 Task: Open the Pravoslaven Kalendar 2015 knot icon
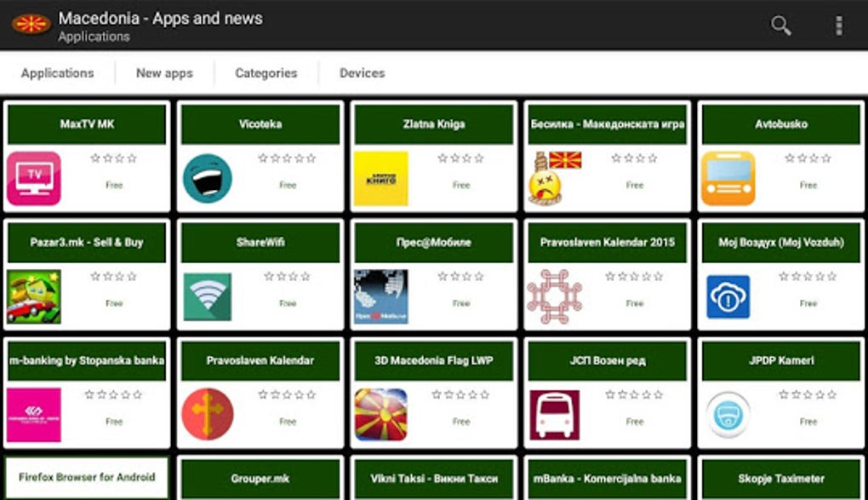(x=554, y=296)
